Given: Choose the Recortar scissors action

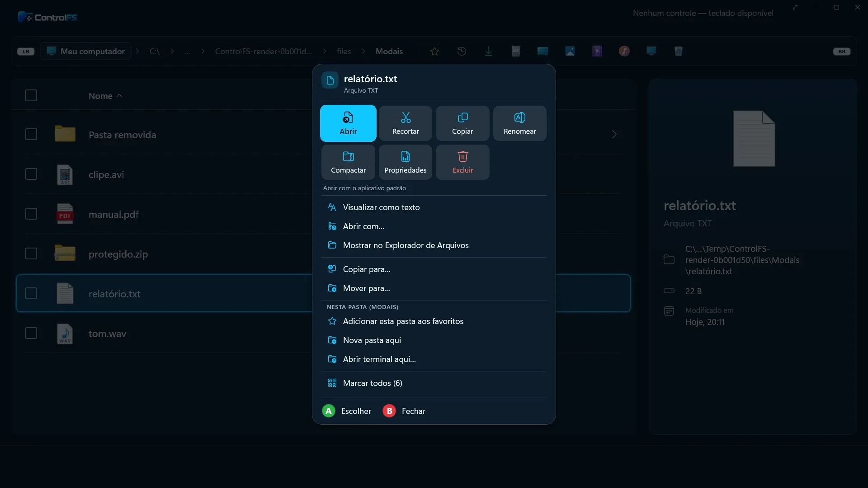Looking at the screenshot, I should [406, 123].
